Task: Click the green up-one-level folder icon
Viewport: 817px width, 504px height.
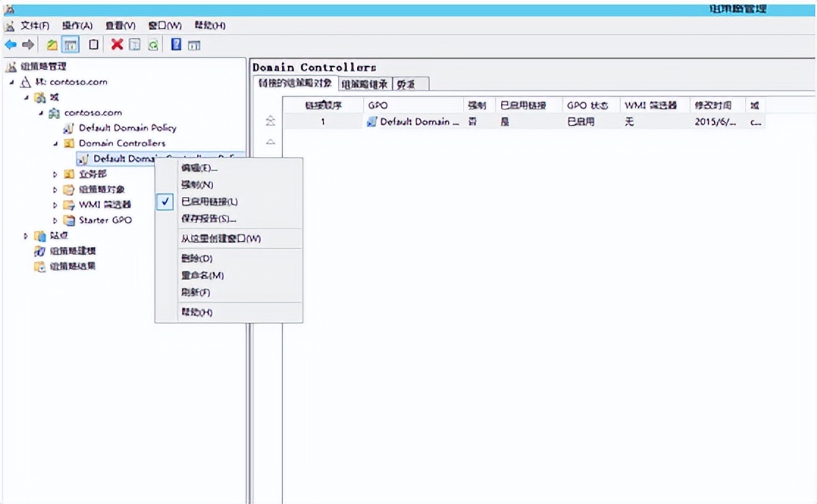Action: (52, 45)
